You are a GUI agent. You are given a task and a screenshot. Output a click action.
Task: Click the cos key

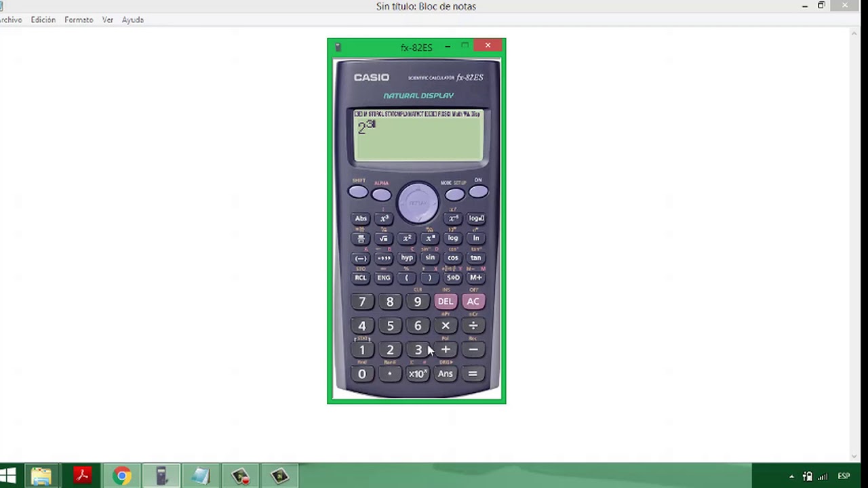click(x=453, y=258)
